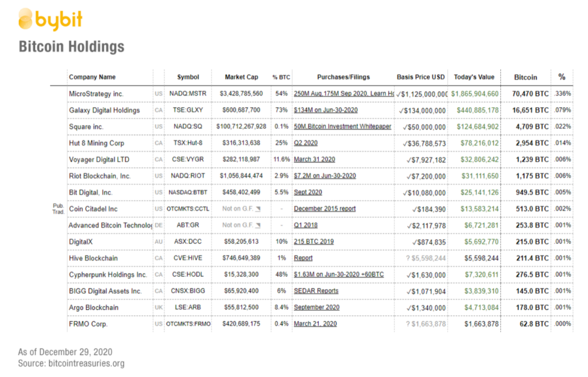This screenshot has height=377, width=588.
Task: Click the 'LSE:ARB' symbol cell
Action: pyautogui.click(x=188, y=308)
